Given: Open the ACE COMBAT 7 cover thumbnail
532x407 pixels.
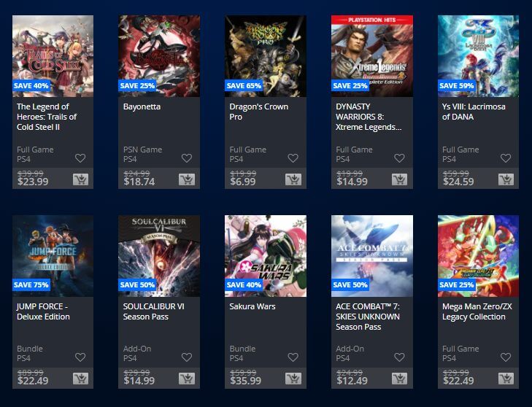Looking at the screenshot, I should pyautogui.click(x=372, y=256).
